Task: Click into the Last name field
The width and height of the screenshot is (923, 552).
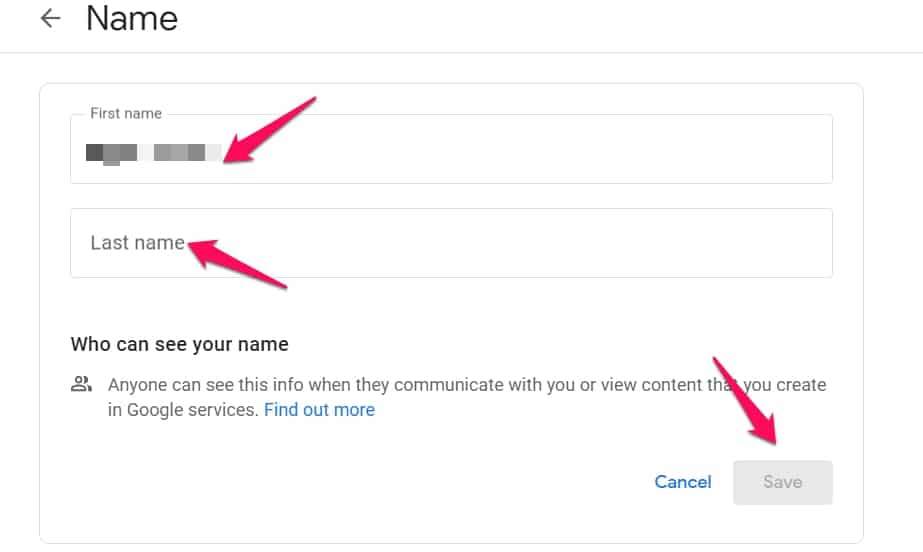Action: click(451, 243)
